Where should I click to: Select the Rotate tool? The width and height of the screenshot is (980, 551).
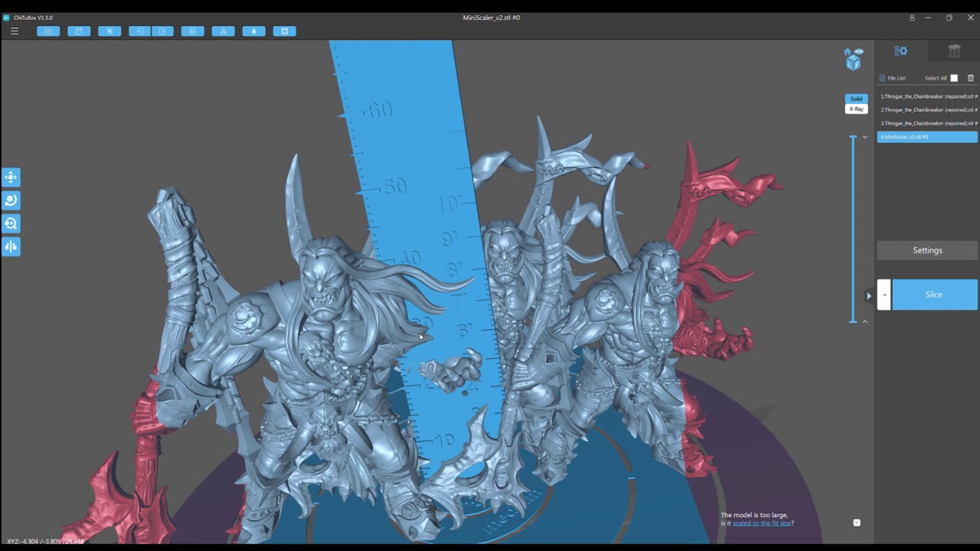tap(11, 201)
